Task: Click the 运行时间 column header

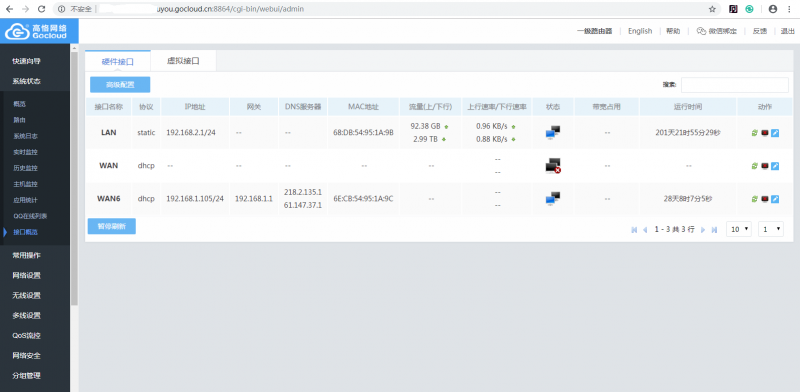Action: tap(688, 107)
